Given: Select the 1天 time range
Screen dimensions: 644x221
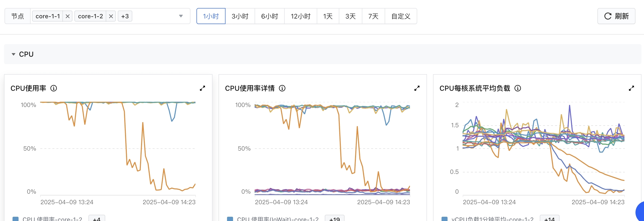Looking at the screenshot, I should tap(328, 16).
